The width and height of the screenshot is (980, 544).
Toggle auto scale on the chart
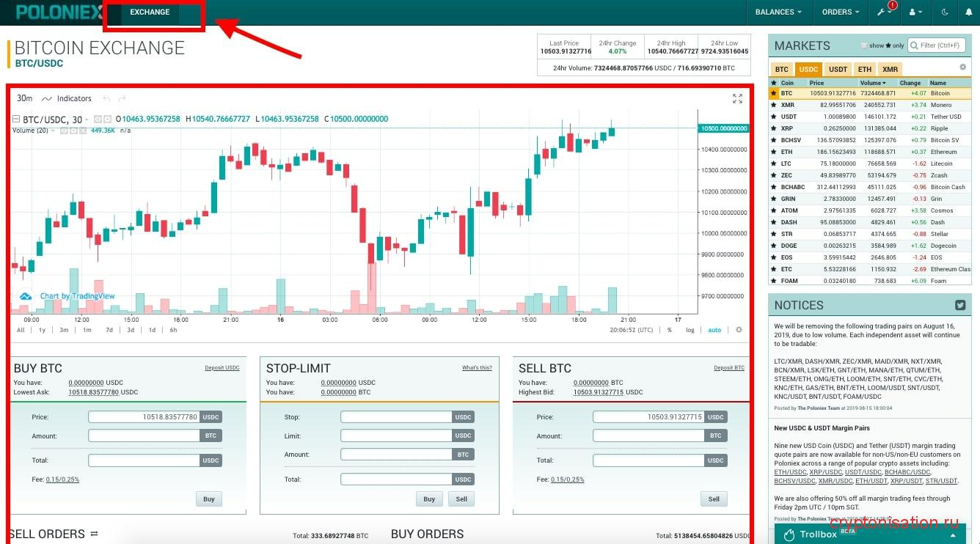(x=714, y=330)
